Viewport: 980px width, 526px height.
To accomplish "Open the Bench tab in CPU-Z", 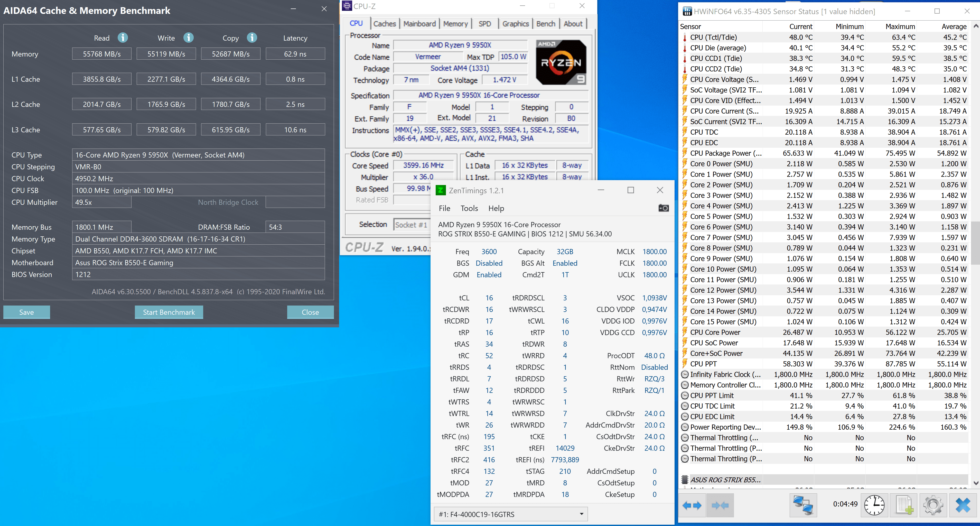I will [546, 24].
